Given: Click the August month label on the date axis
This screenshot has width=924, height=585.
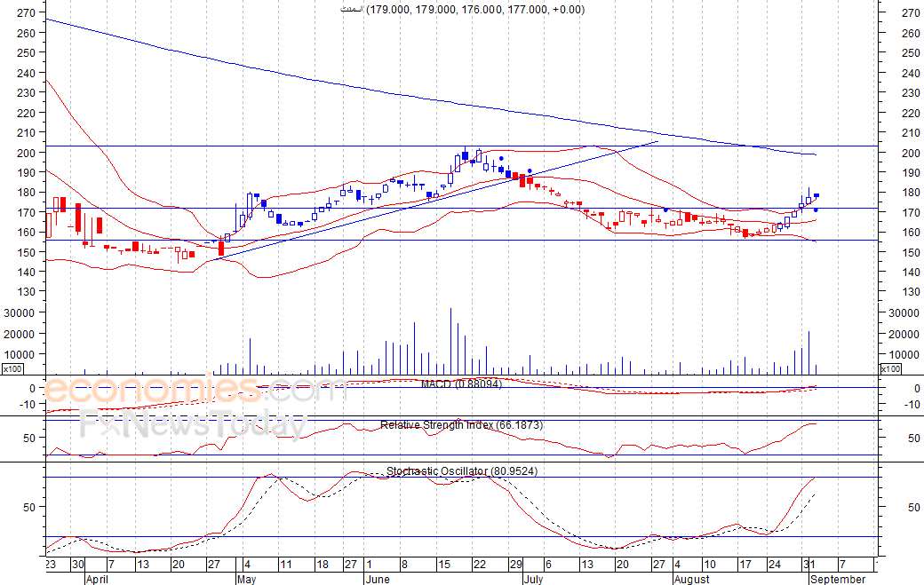Looking at the screenshot, I should pos(692,579).
